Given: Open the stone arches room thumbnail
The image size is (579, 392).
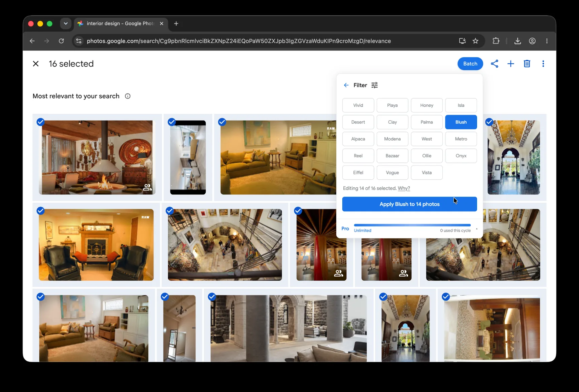Looking at the screenshot, I should pos(288,328).
